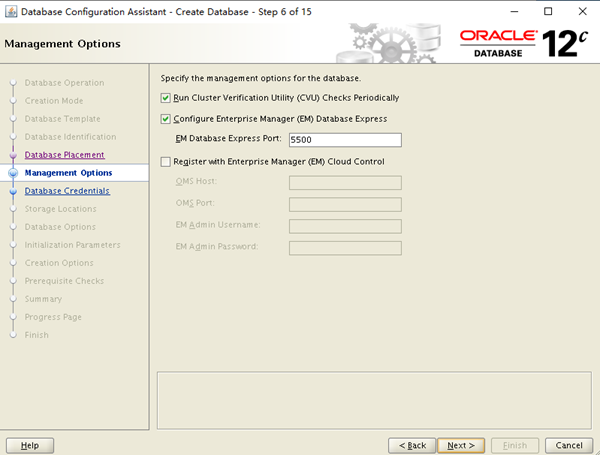Click the Summary step label
600x455 pixels.
tap(43, 299)
